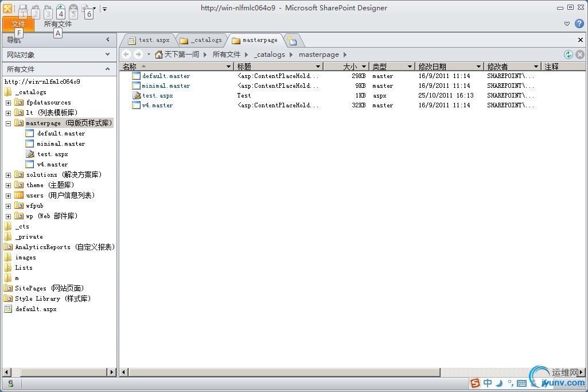This screenshot has width=588, height=392.
Task: Select default.aspx at the tree bottom
Action: (36, 309)
